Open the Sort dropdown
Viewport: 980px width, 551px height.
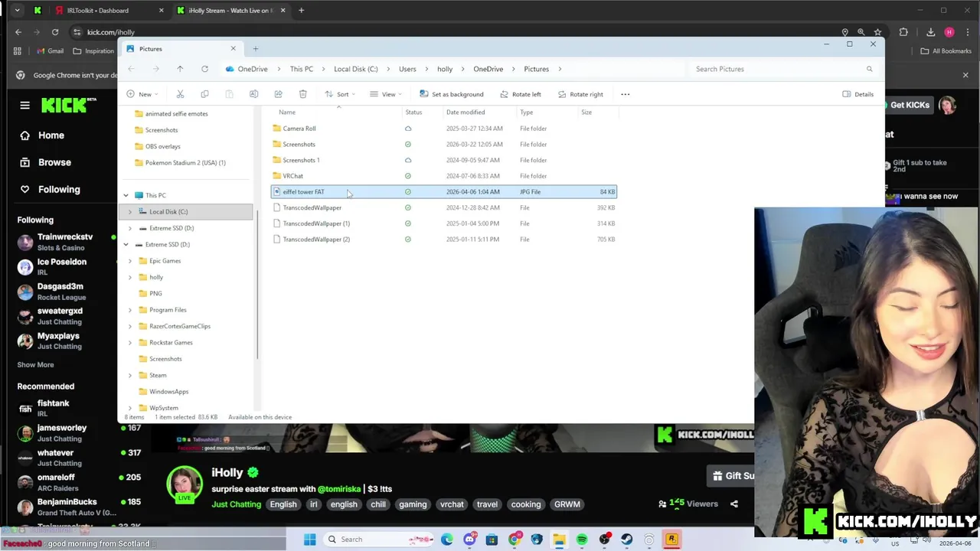[340, 94]
